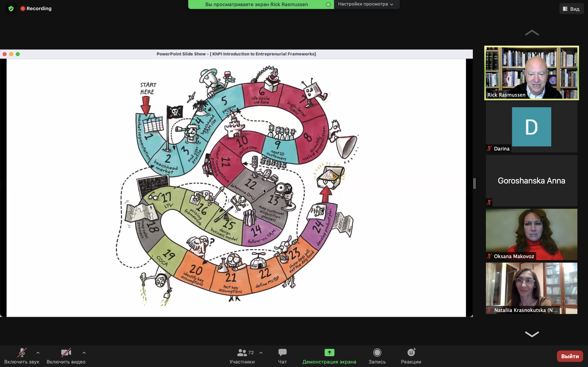Click the green encryption shield icon
The image size is (588, 367).
(11, 9)
